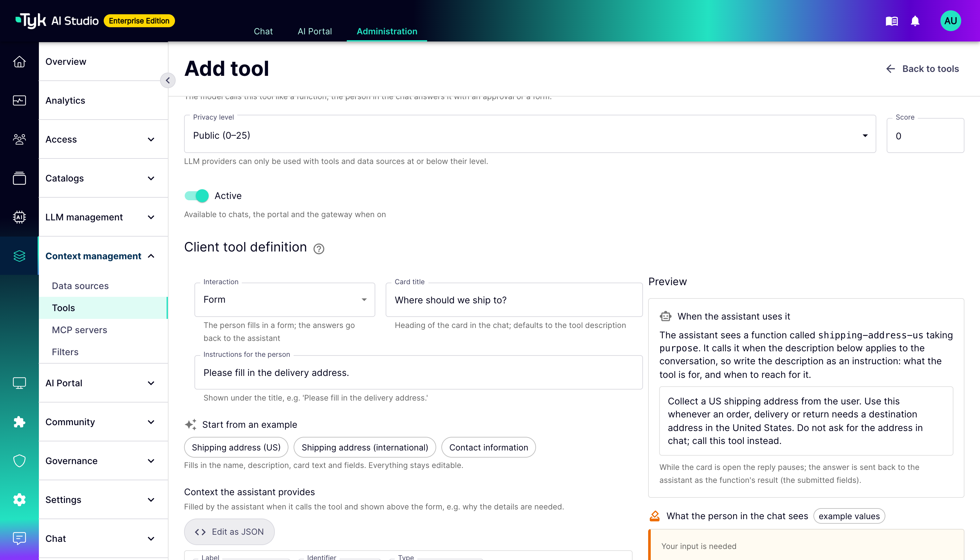The height and width of the screenshot is (560, 980).
Task: Expand the Governance menu section
Action: [103, 461]
